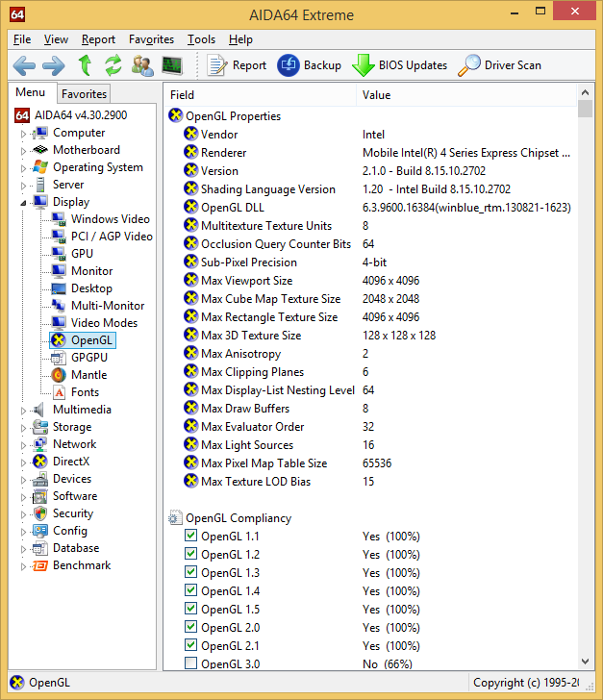Toggle the OpenGL 2.1 checkbox
This screenshot has height=700, width=603.
190,645
